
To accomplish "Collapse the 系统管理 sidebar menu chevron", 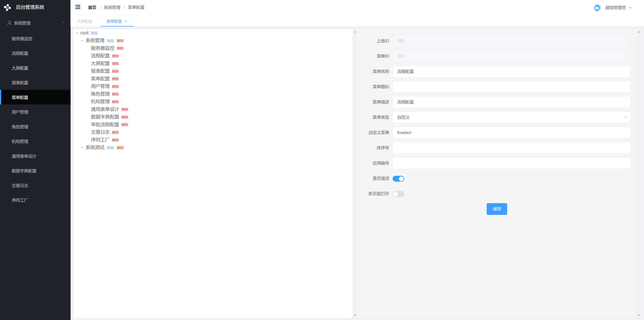I will (x=63, y=23).
